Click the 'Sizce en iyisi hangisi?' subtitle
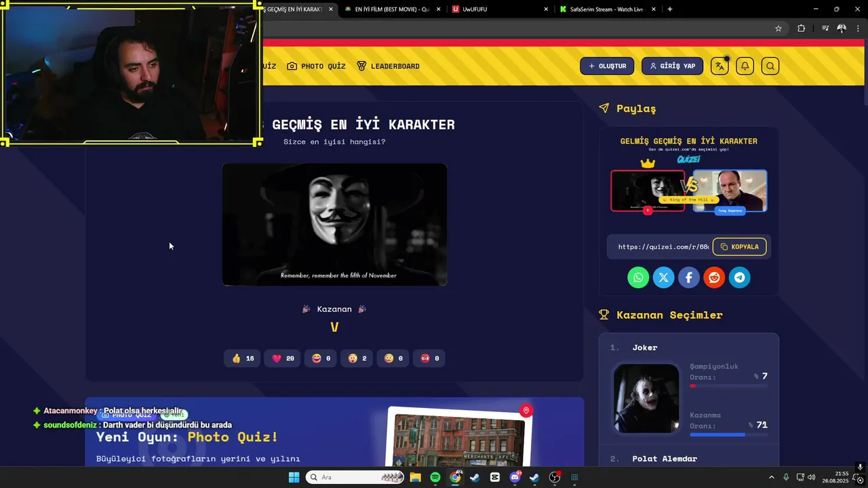 coord(334,142)
